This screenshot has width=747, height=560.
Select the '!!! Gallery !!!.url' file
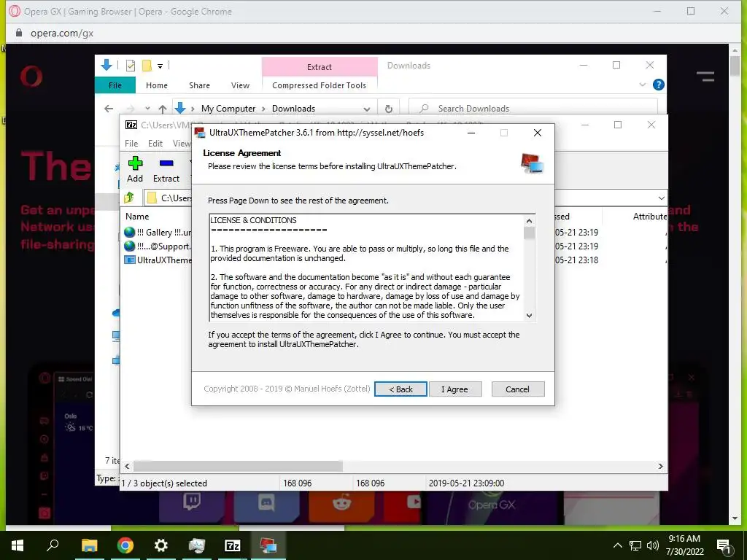click(158, 233)
